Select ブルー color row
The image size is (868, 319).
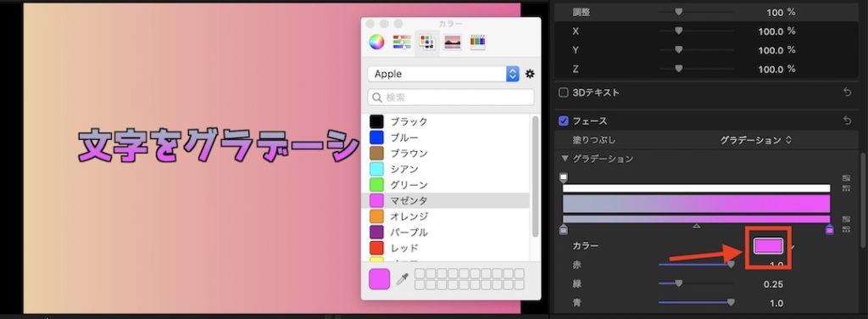[x=445, y=137]
